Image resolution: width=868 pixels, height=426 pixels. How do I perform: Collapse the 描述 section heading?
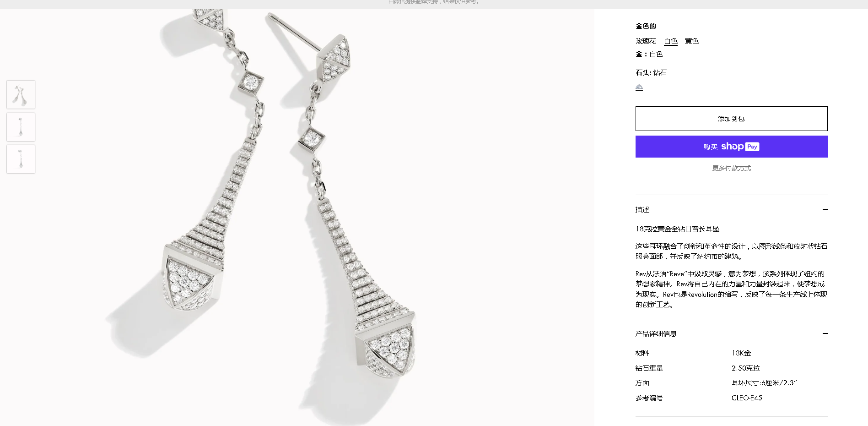coord(642,209)
